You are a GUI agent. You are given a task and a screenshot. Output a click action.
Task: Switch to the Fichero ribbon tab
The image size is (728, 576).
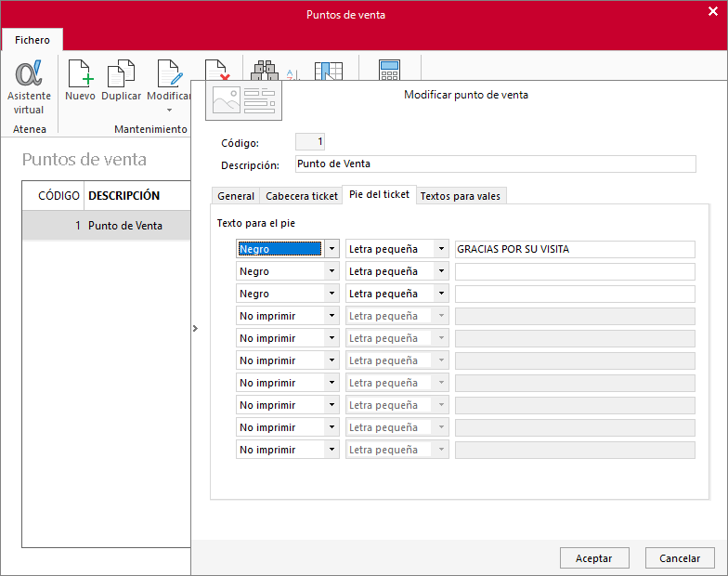pos(32,40)
